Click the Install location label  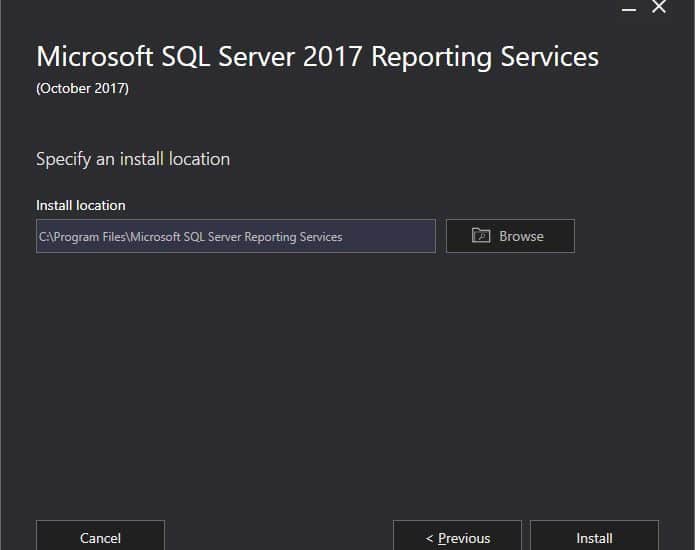(81, 205)
